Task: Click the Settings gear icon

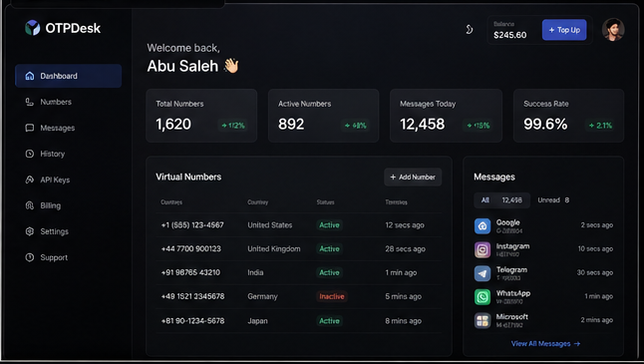Action: [30, 231]
